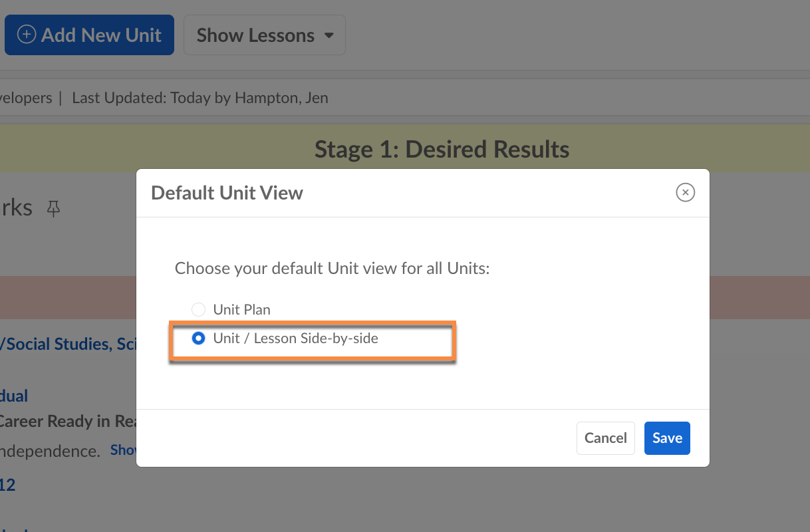Click the 'Choose your default Unit view' prompt

[x=332, y=269]
